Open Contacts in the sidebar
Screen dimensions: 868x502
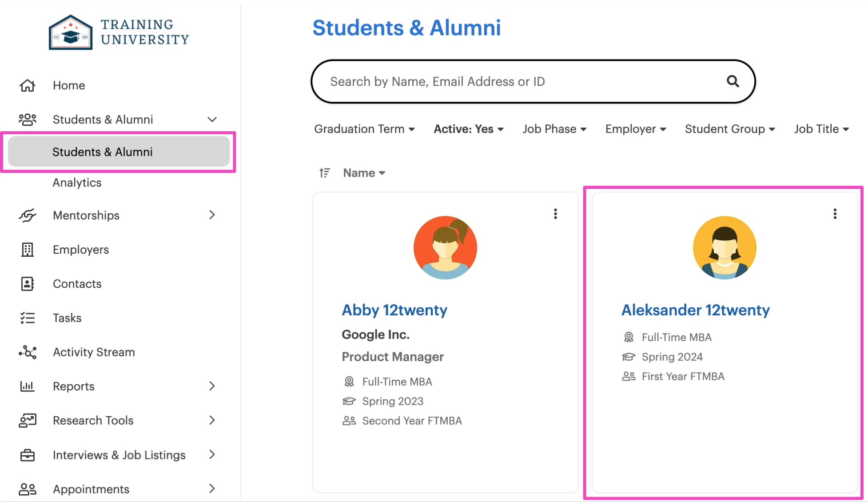coord(77,284)
